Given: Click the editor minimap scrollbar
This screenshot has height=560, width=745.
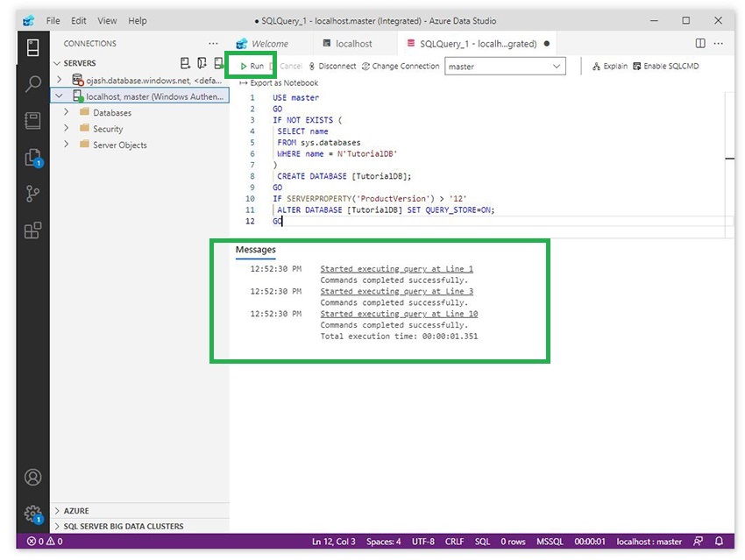Looking at the screenshot, I should 730,165.
